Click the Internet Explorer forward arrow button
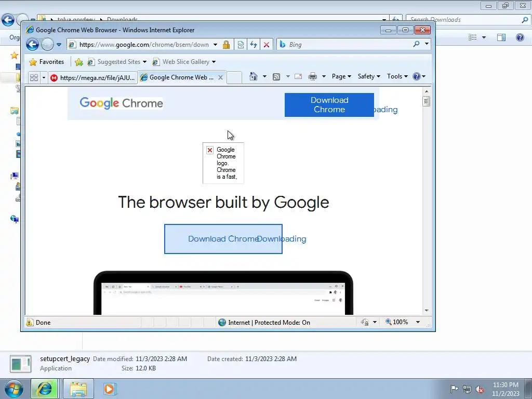This screenshot has width=532, height=399. (47, 45)
